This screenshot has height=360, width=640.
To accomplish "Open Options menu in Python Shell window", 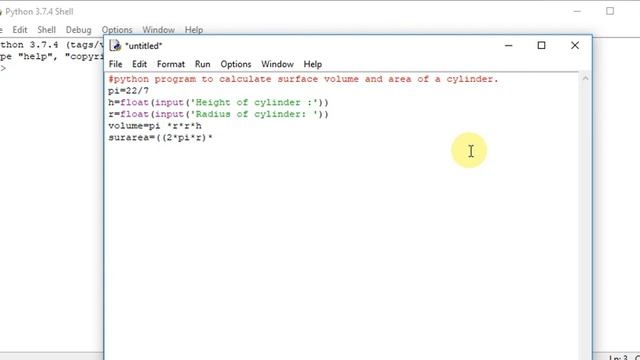I will click(117, 30).
